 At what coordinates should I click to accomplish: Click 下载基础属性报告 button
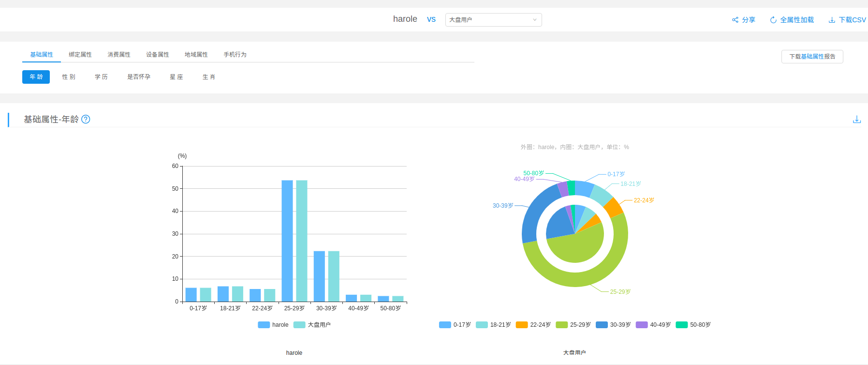812,57
